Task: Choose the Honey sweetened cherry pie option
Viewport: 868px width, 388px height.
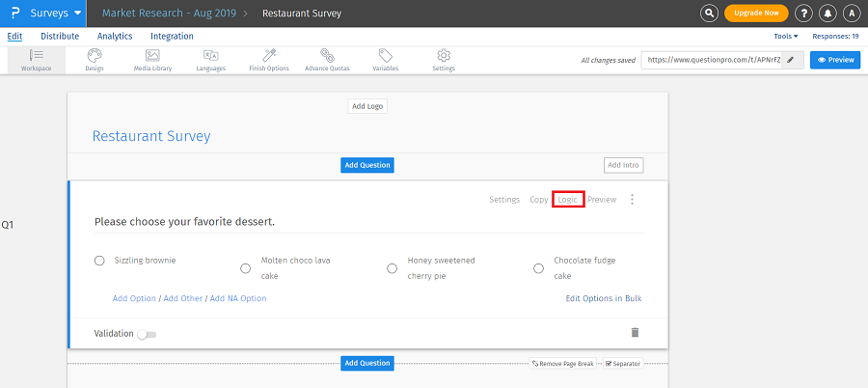Action: point(392,268)
